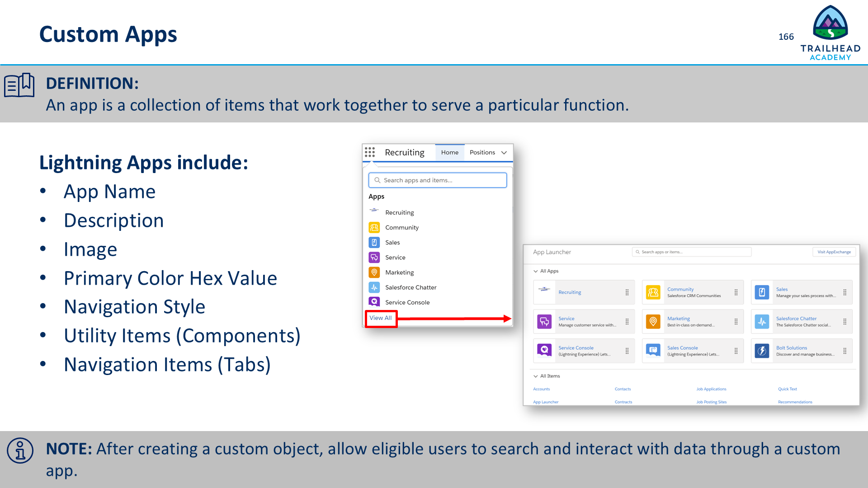Click Sales Console tile icon in App Launcher
The height and width of the screenshot is (488, 868).
click(x=653, y=351)
